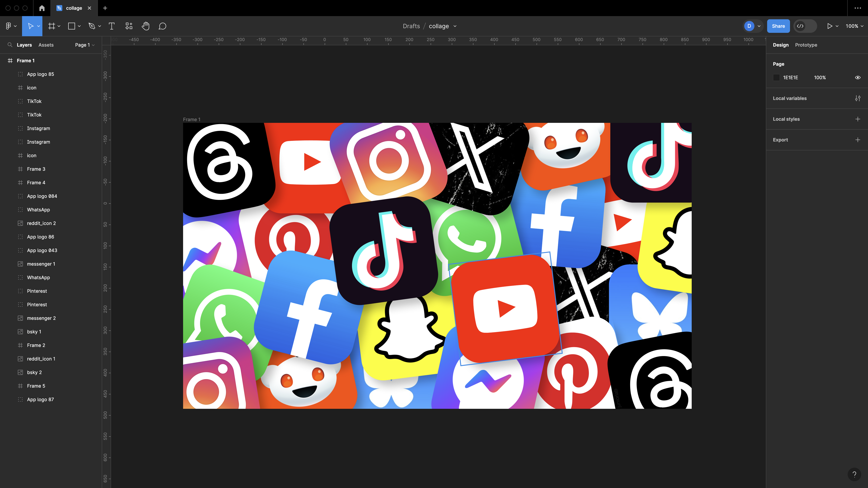Select the Frame 1 layer
This screenshot has width=868, height=488.
[x=51, y=61]
